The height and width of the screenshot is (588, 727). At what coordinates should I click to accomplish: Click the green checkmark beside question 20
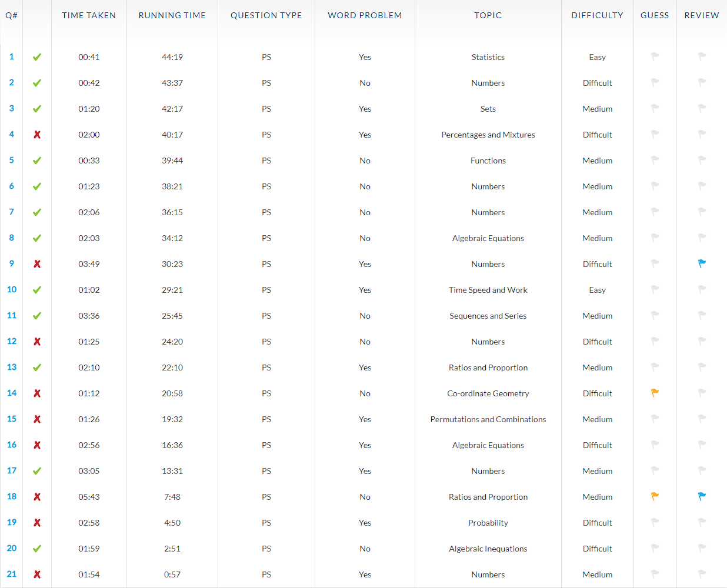click(x=36, y=548)
